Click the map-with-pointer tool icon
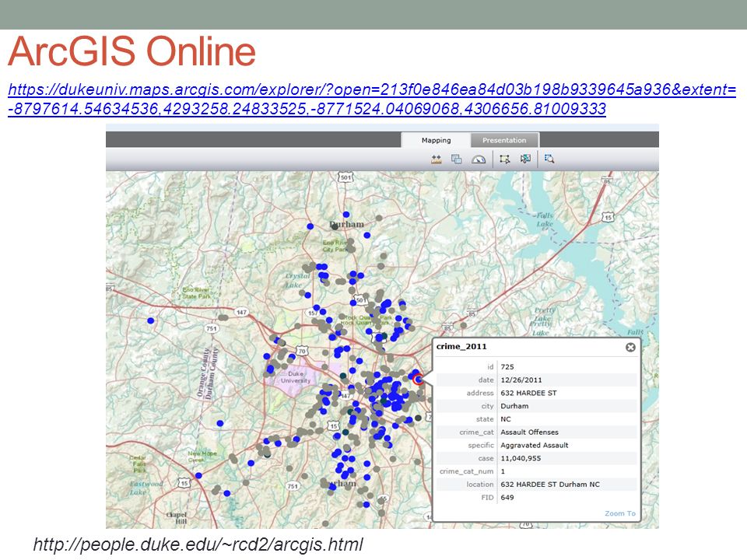 [525, 159]
